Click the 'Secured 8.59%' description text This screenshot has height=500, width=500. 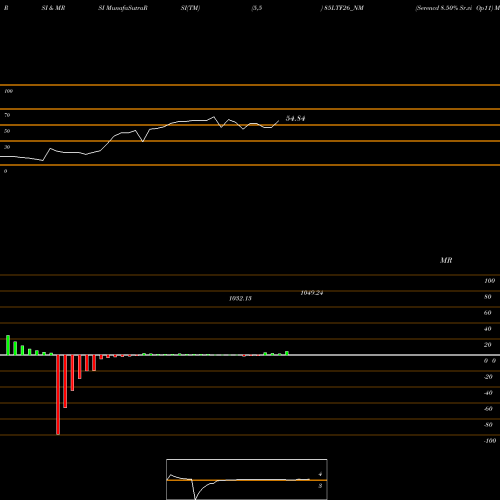pos(436,8)
